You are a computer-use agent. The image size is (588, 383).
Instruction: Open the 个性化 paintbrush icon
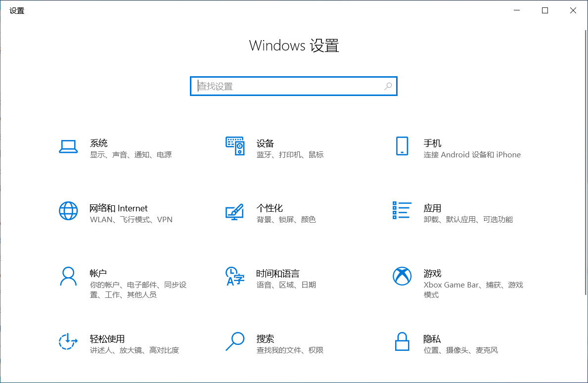point(235,212)
